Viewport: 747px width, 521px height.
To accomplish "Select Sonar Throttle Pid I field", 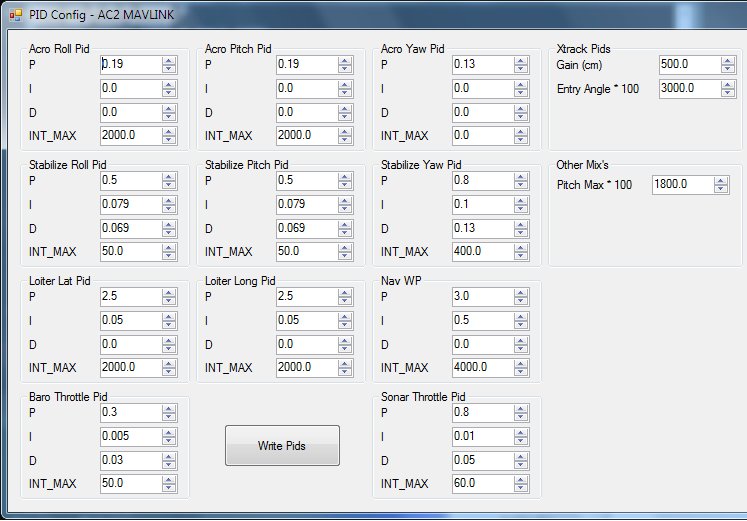I will [x=480, y=436].
